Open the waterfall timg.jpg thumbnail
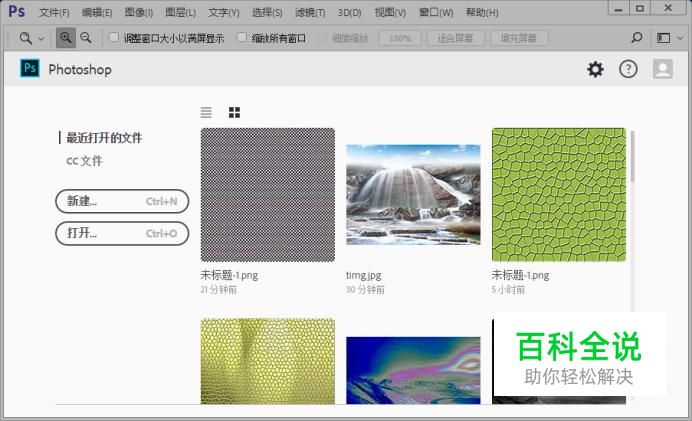This screenshot has height=421, width=692. 413,195
